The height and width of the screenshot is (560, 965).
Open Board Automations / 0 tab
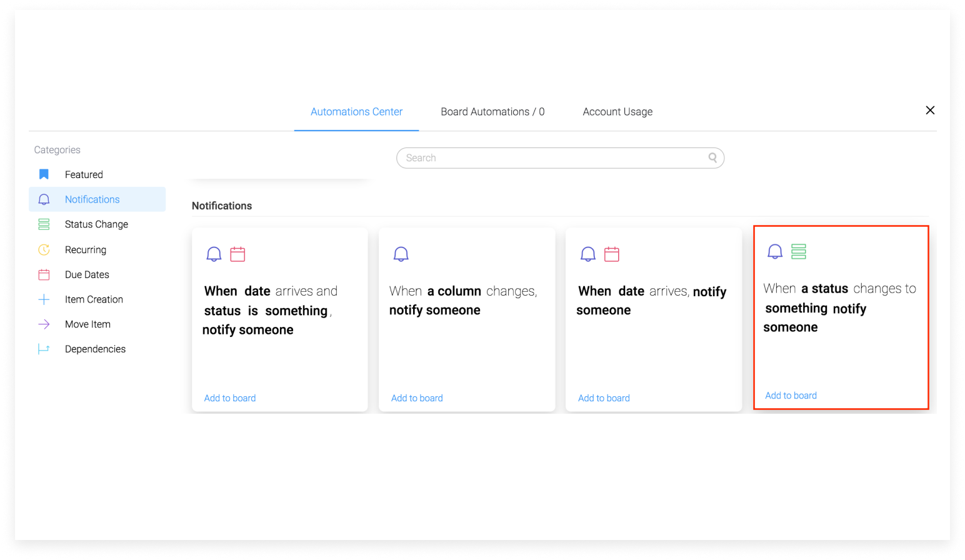(492, 112)
